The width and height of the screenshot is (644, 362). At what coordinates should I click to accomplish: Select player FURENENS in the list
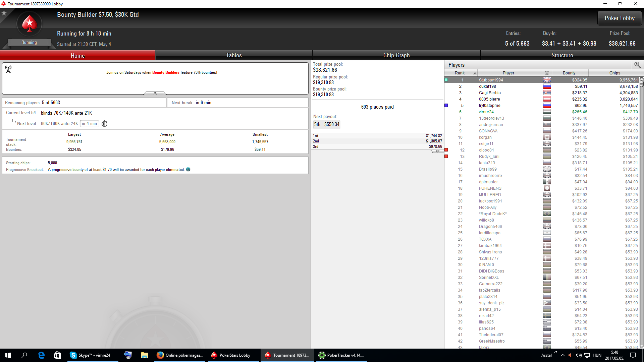tap(542, 188)
